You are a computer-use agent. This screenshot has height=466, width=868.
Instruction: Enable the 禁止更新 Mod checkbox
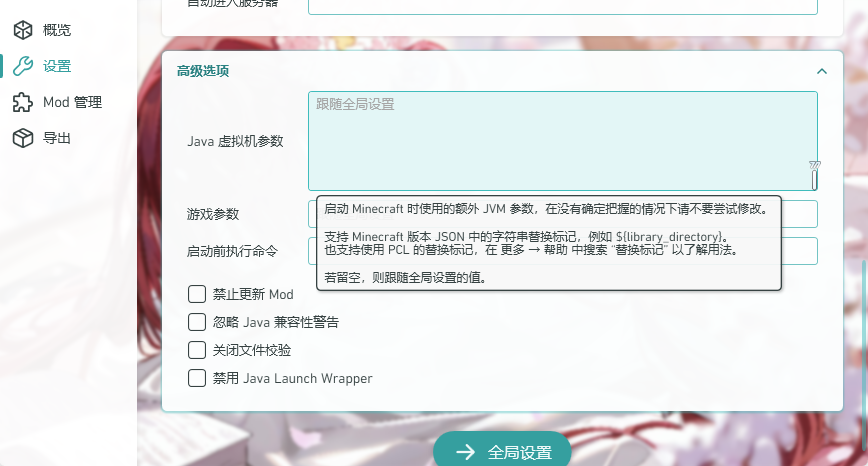click(197, 294)
